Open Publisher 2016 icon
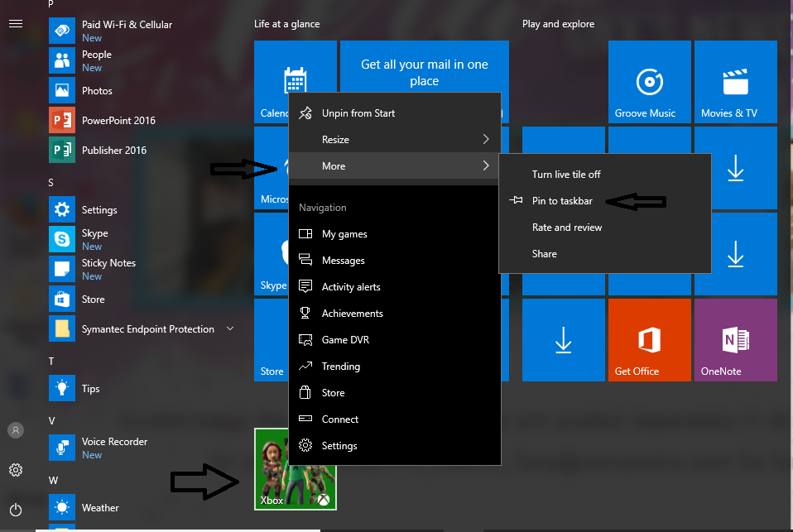Screen dimensions: 793x532 (x=62, y=150)
